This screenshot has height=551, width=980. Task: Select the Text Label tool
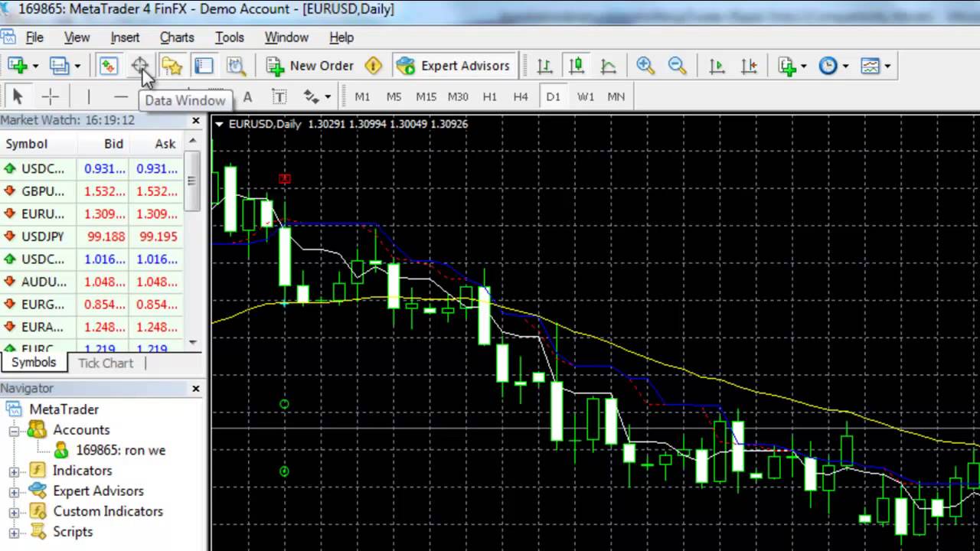279,96
